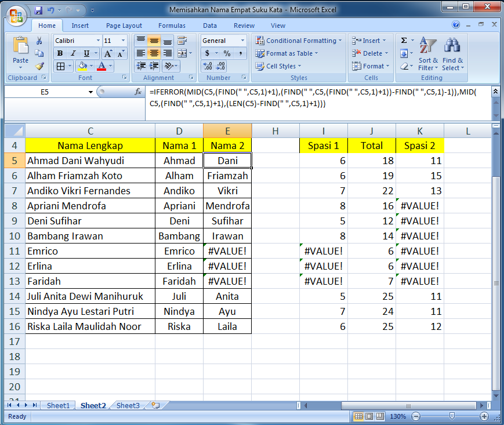Click Format cells button
Viewport: 504px width, 425px height.
click(x=371, y=66)
